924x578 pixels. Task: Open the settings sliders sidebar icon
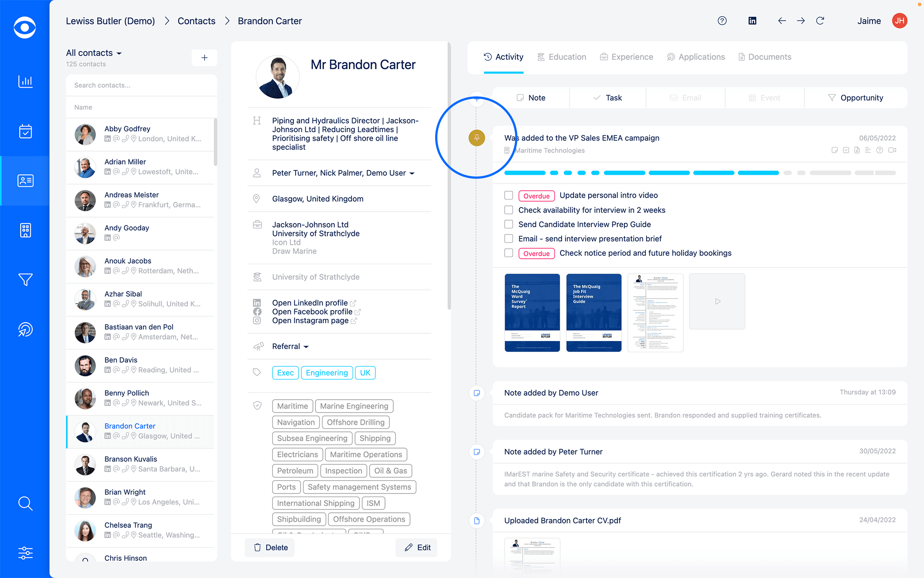click(25, 553)
